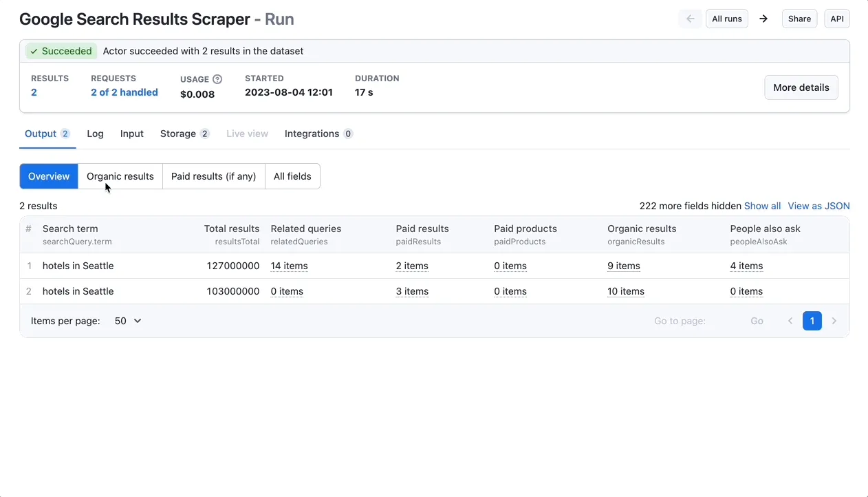
Task: Click the Related queries column header
Action: 306,229
